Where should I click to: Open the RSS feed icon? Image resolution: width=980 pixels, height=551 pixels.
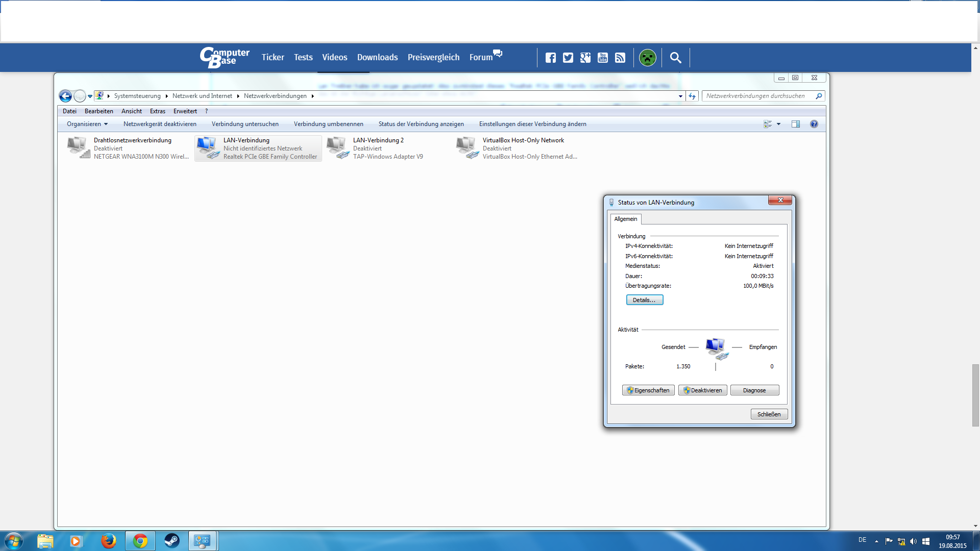coord(620,58)
